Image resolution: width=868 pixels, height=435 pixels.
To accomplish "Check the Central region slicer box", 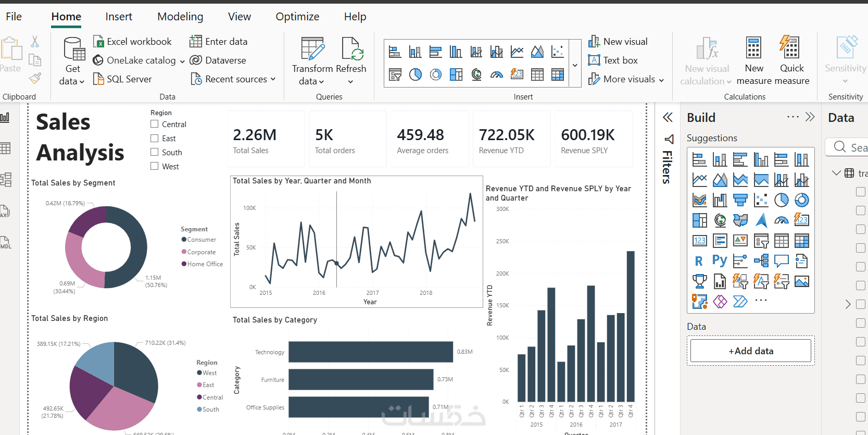I will tap(154, 124).
